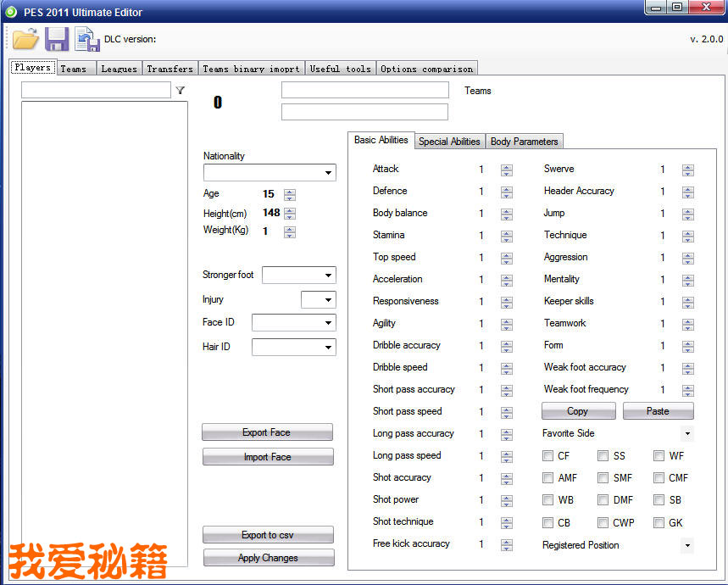Click the Export to csv button
Viewport: 728px width, 585px height.
point(268,535)
